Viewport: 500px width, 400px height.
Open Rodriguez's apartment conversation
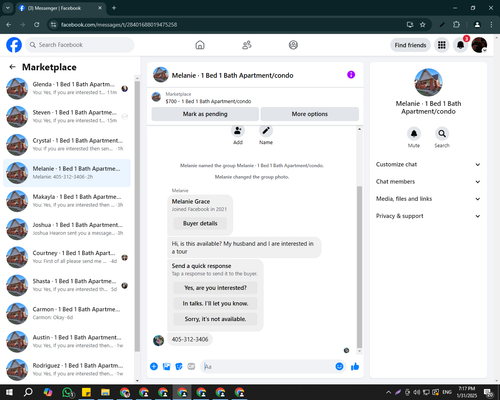click(67, 370)
